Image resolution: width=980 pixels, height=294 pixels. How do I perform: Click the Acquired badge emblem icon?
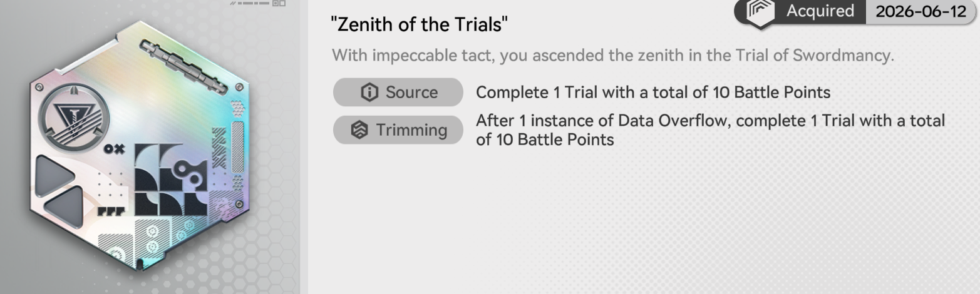(760, 13)
